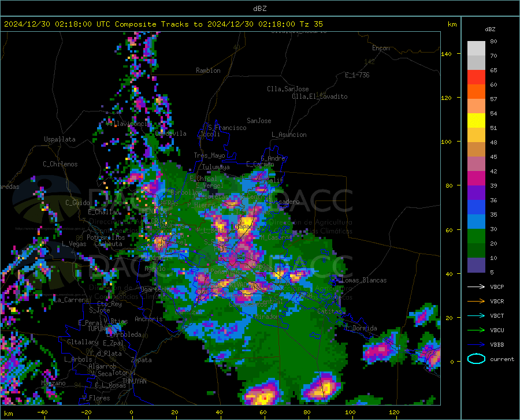Click the L_Asuncion map label
Image resolution: width=520 pixels, height=420 pixels.
[289, 135]
